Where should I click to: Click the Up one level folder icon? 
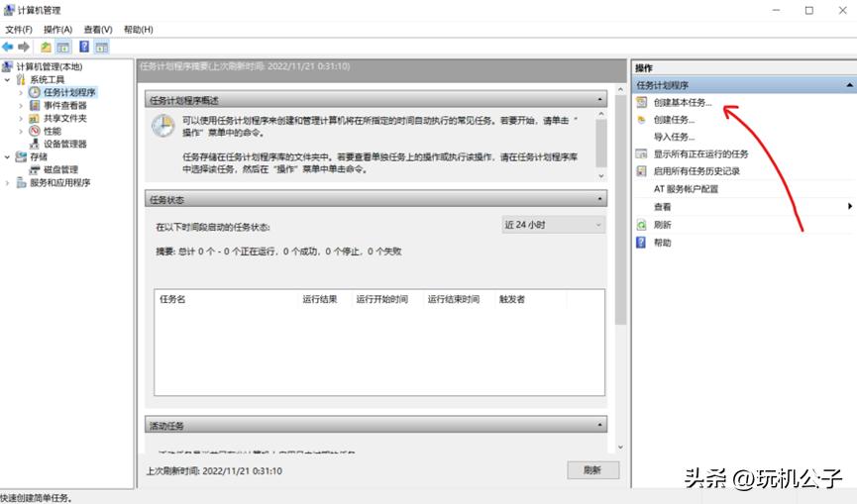[46, 47]
